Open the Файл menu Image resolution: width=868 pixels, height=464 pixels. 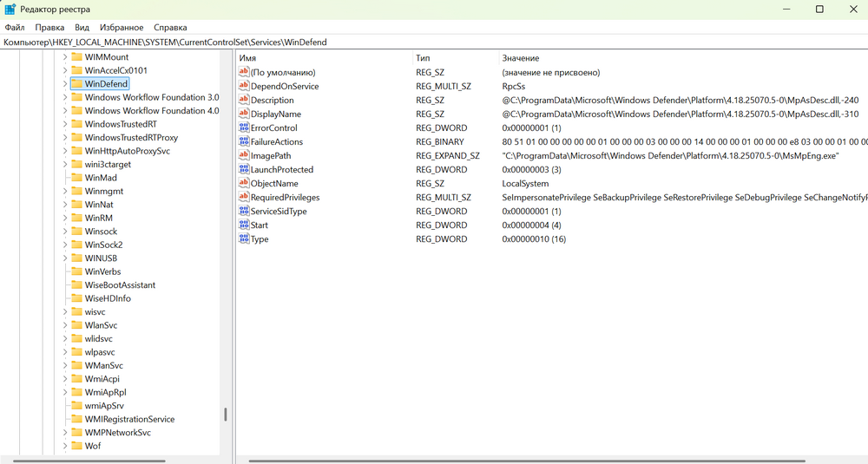[x=15, y=28]
